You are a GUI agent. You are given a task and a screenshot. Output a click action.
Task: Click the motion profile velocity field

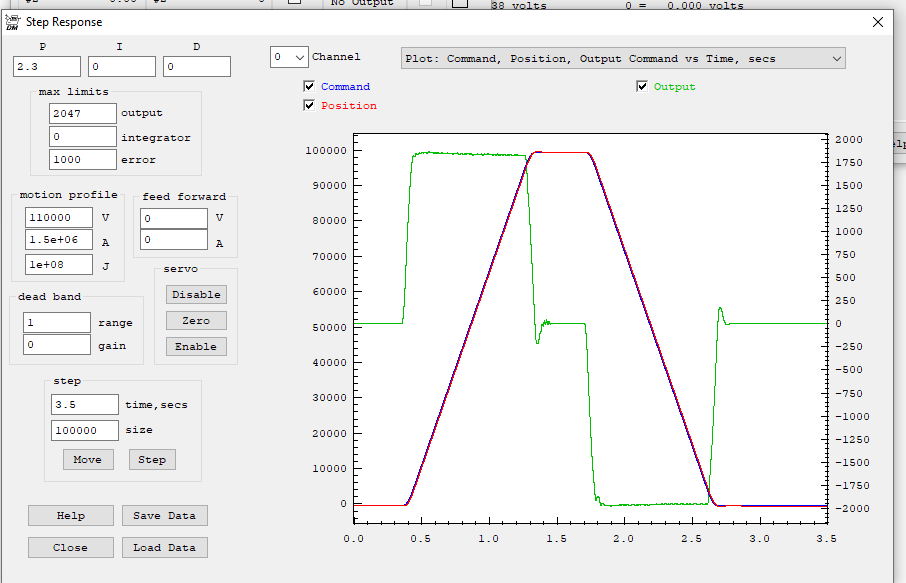coord(58,218)
